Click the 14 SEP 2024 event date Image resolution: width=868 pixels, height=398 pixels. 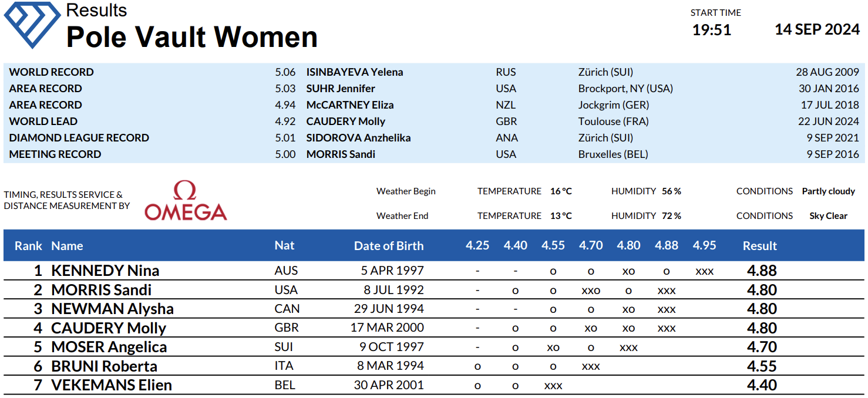(x=817, y=30)
